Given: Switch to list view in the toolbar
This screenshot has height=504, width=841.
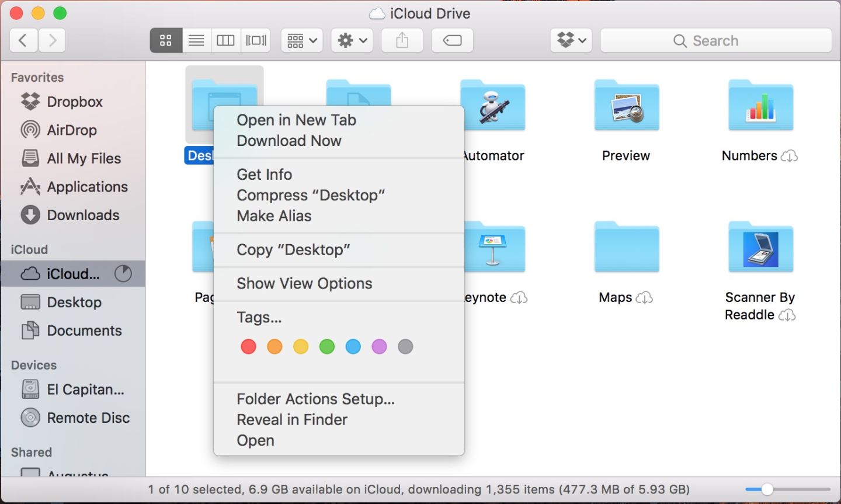Looking at the screenshot, I should click(196, 40).
